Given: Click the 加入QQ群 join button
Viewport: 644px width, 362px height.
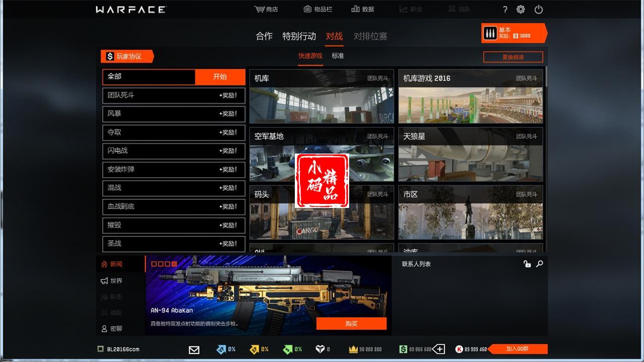Looking at the screenshot, I should (517, 349).
